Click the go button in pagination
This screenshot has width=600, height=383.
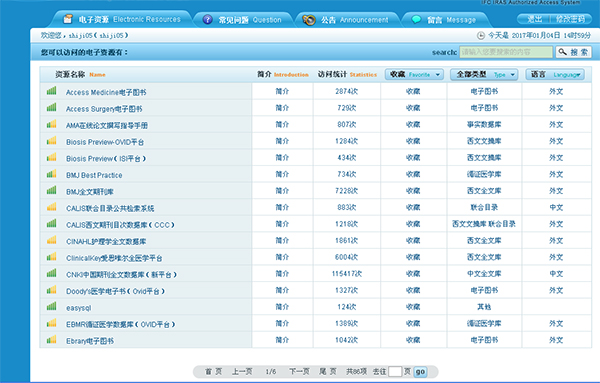(420, 372)
